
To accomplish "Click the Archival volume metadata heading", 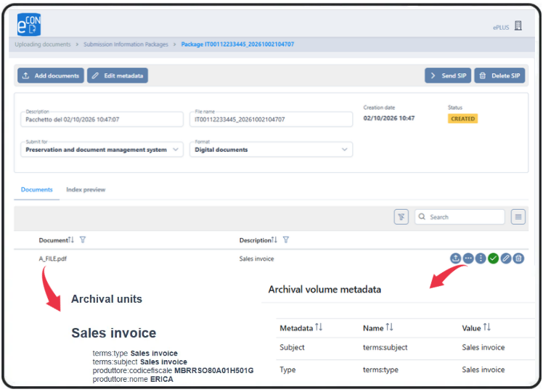I will (x=324, y=290).
